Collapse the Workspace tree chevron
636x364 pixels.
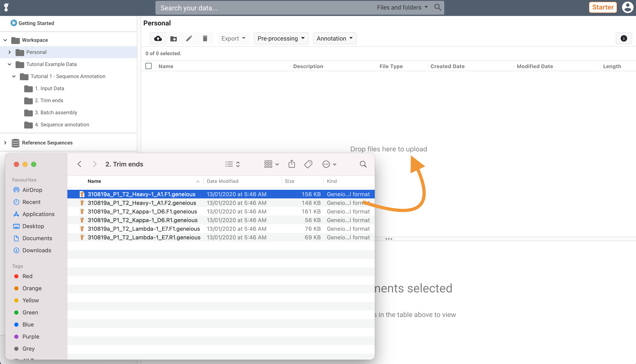pos(5,40)
